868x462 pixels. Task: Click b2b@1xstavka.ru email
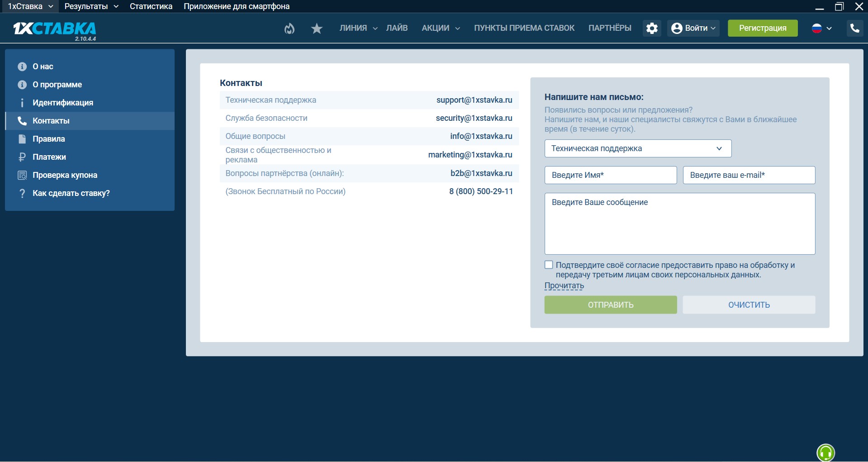pos(481,173)
